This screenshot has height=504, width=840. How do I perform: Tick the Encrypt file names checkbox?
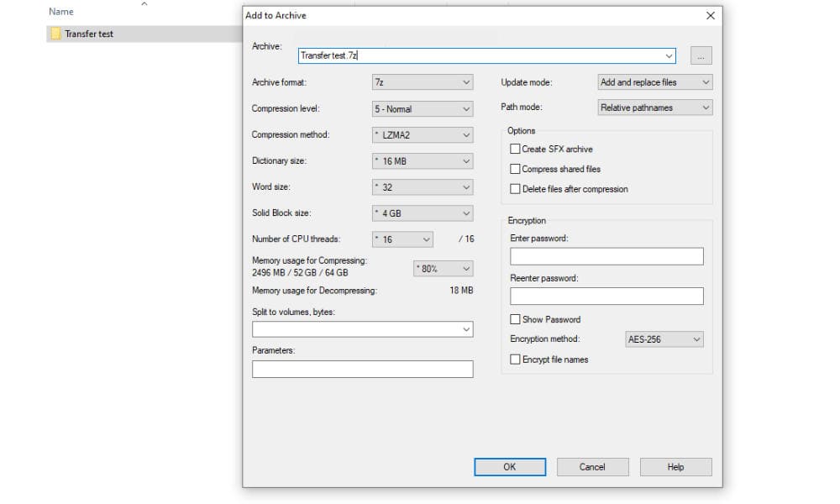(x=516, y=360)
